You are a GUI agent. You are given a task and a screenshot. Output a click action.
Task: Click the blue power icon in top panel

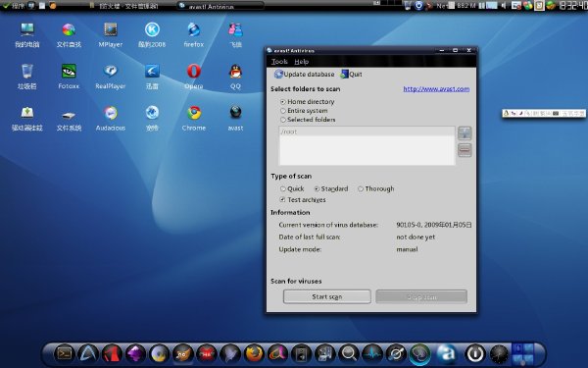[418, 5]
